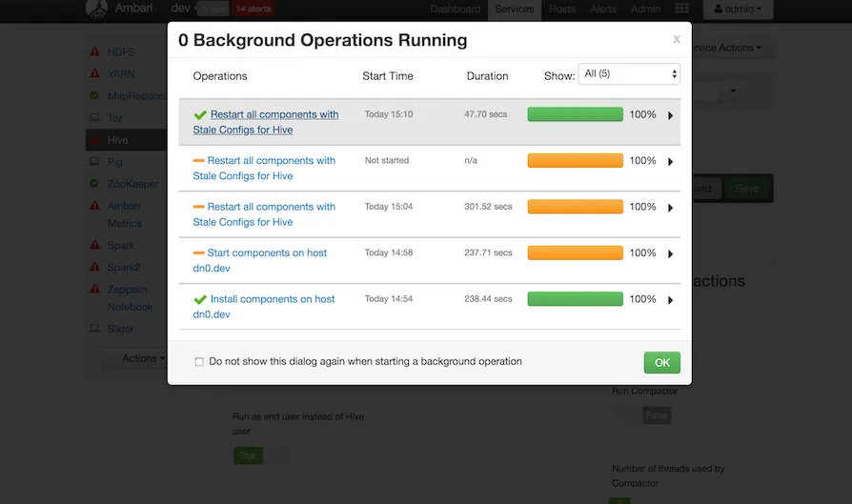Open the Show filter All (5) dropdown
The width and height of the screenshot is (852, 504).
coord(629,74)
